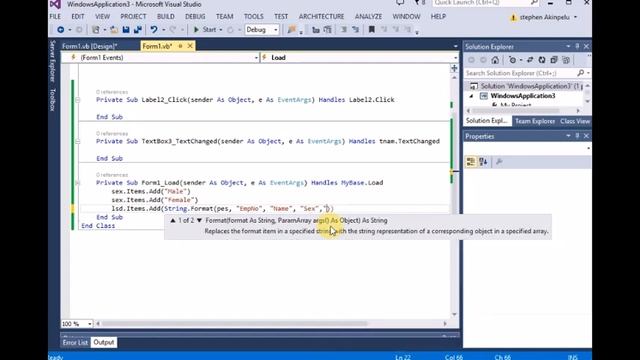The width and height of the screenshot is (640, 360).
Task: Click the Comment out selected lines icon
Action: 316,29
